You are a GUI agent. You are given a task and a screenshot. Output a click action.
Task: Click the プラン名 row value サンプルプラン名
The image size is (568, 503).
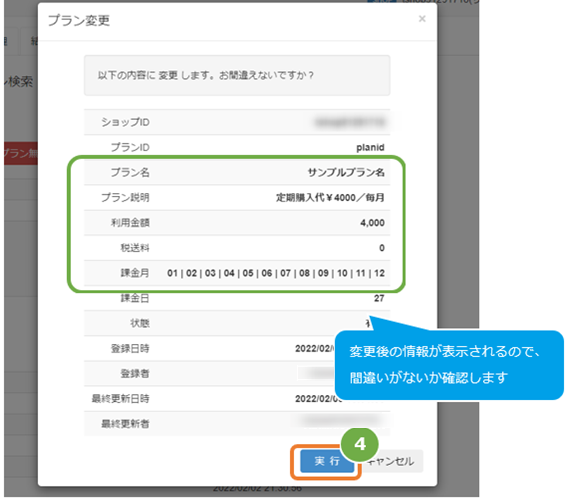coord(346,172)
